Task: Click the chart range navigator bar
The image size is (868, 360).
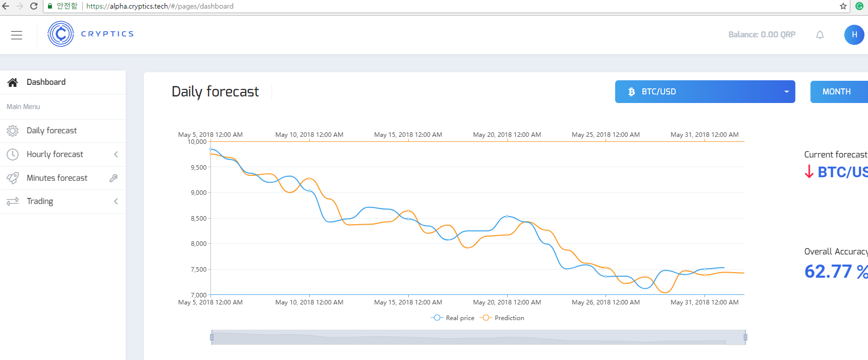Action: coord(478,337)
